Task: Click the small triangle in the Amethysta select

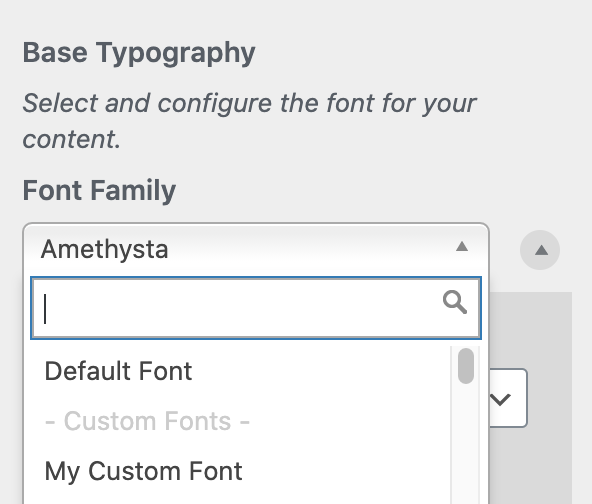Action: click(462, 247)
